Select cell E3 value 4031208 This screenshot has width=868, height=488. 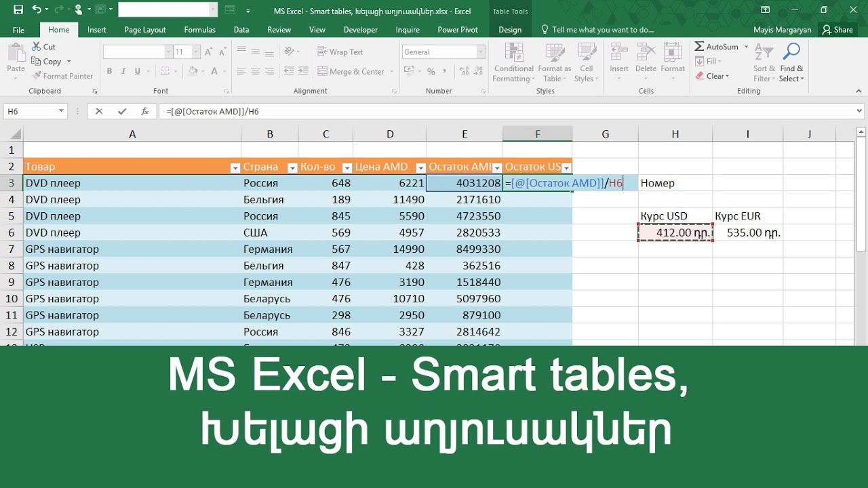465,183
